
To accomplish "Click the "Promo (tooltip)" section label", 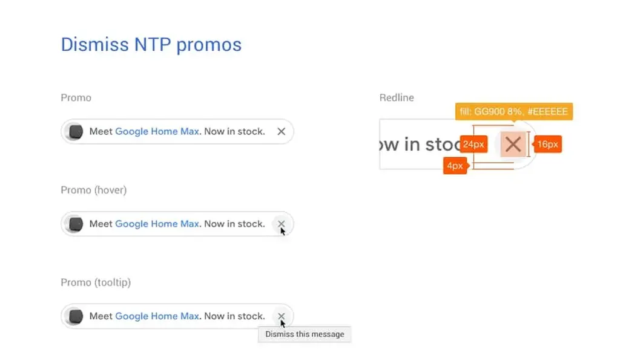I will coord(96,282).
